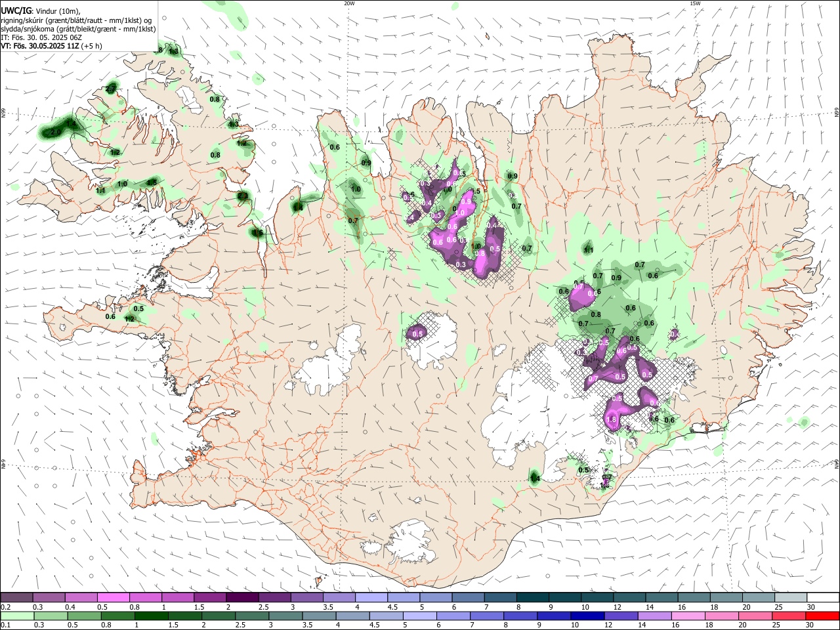
Task: Pick the bright red 30 swatch, lower legend
Action: [x=822, y=616]
